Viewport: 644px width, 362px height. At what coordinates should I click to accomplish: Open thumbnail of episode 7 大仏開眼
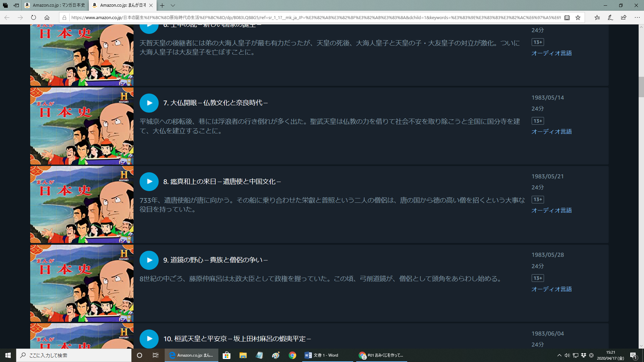tap(82, 126)
